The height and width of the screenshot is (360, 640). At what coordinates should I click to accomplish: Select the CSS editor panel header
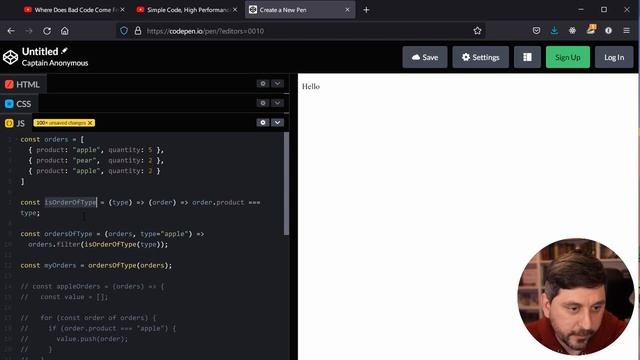[x=18, y=104]
